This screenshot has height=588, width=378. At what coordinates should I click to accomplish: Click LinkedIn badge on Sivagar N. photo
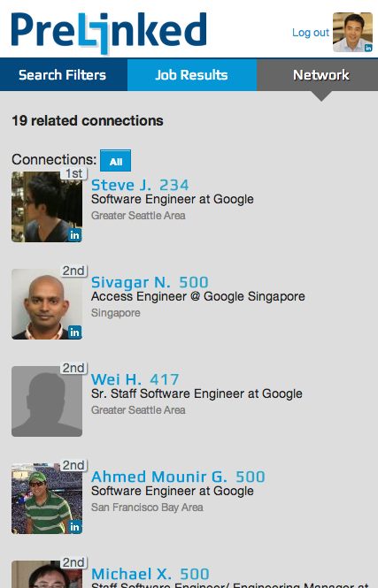pyautogui.click(x=74, y=332)
